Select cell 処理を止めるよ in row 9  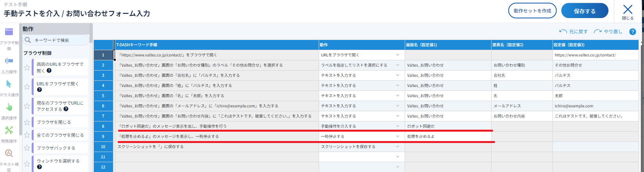click(x=448, y=137)
